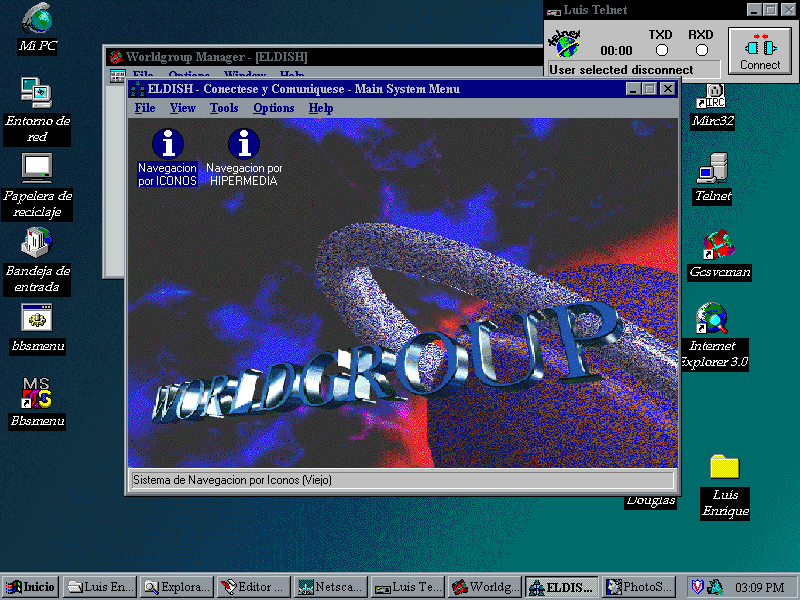Open the View menu in ELDISH window

click(x=183, y=108)
